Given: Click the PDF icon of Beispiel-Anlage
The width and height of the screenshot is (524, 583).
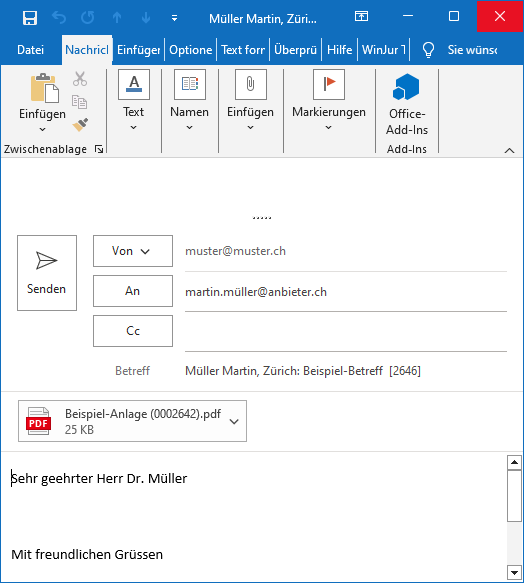Looking at the screenshot, I should click(x=38, y=421).
